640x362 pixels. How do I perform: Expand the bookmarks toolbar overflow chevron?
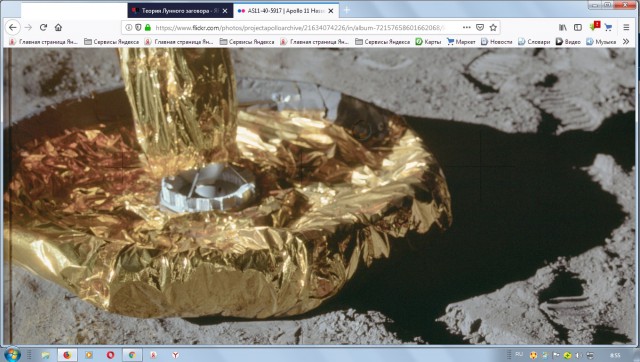pyautogui.click(x=626, y=42)
